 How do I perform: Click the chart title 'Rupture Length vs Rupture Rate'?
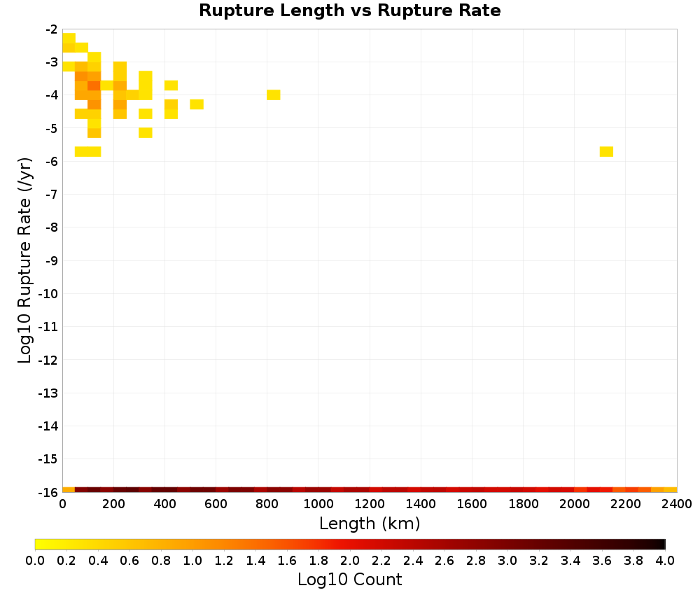point(349,10)
